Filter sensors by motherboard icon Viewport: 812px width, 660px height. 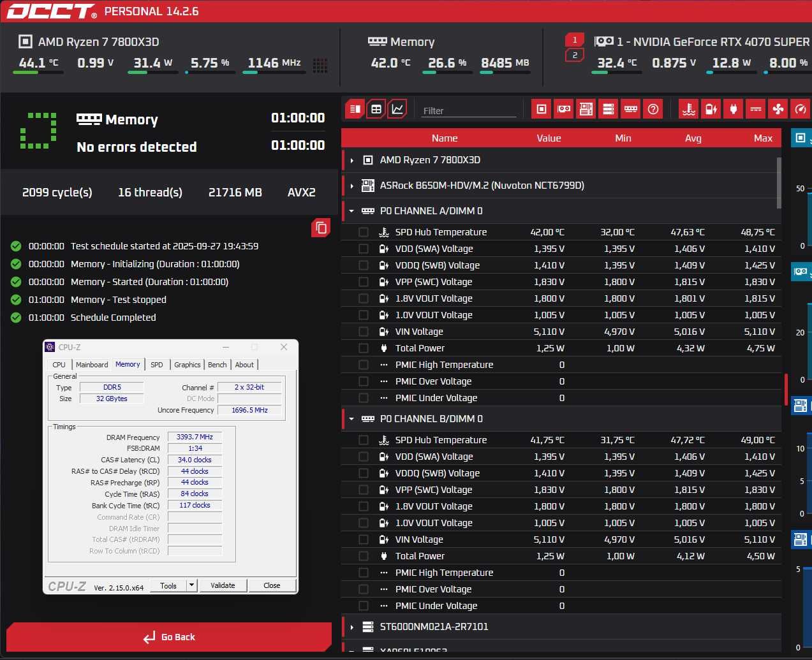tap(586, 109)
